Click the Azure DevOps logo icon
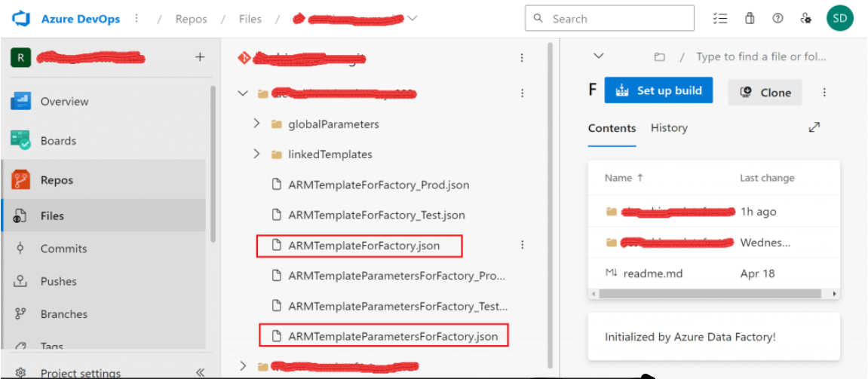This screenshot has width=868, height=379. click(x=20, y=19)
